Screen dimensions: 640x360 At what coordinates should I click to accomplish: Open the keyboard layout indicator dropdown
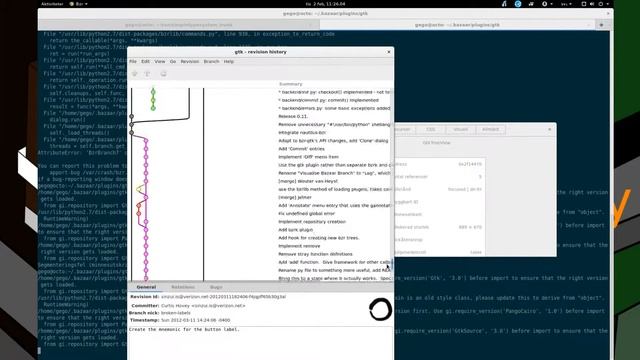coord(566,4)
